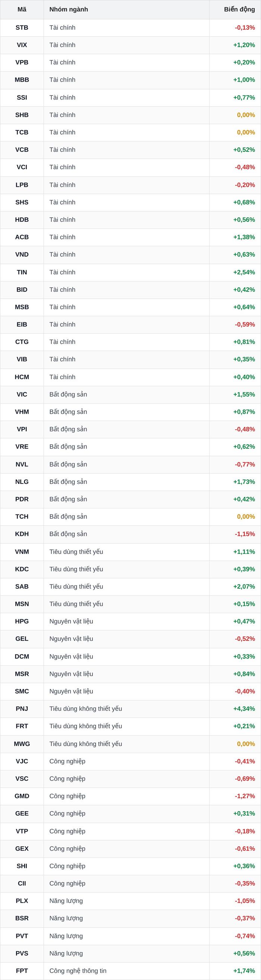This screenshot has width=261, height=980.
Task: Click the PLX Năng lượng sector cell
Action: 126,901
